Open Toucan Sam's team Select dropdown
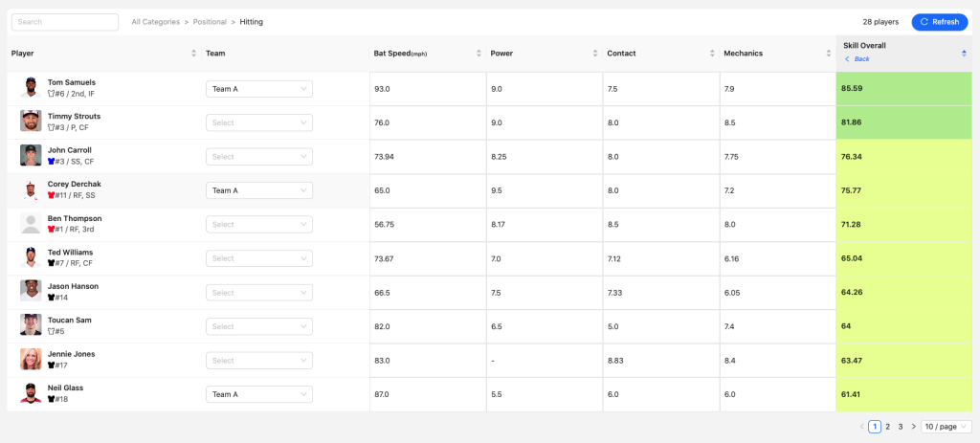Screen dimensions: 980x443 pos(259,326)
